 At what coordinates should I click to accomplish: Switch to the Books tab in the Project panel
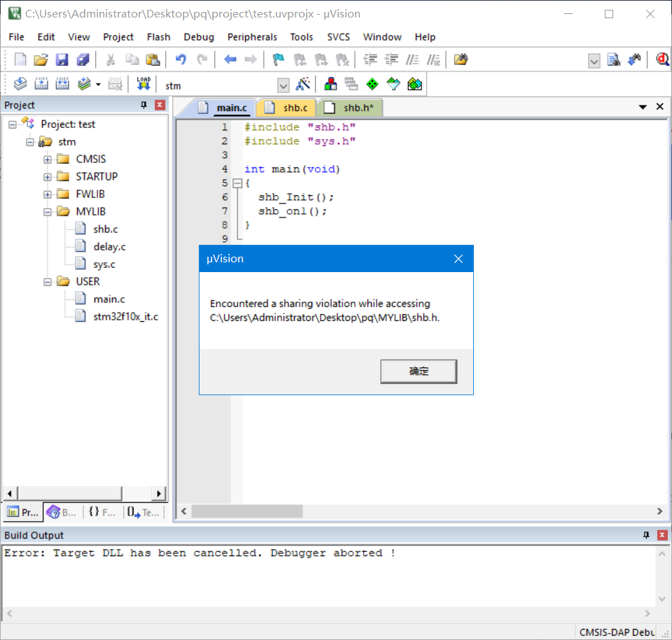pos(62,512)
